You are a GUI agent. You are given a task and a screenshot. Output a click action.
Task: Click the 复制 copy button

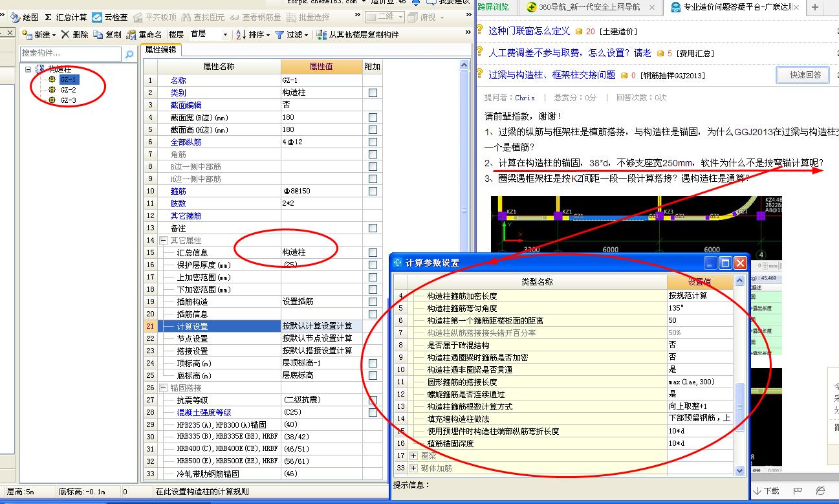(x=107, y=35)
